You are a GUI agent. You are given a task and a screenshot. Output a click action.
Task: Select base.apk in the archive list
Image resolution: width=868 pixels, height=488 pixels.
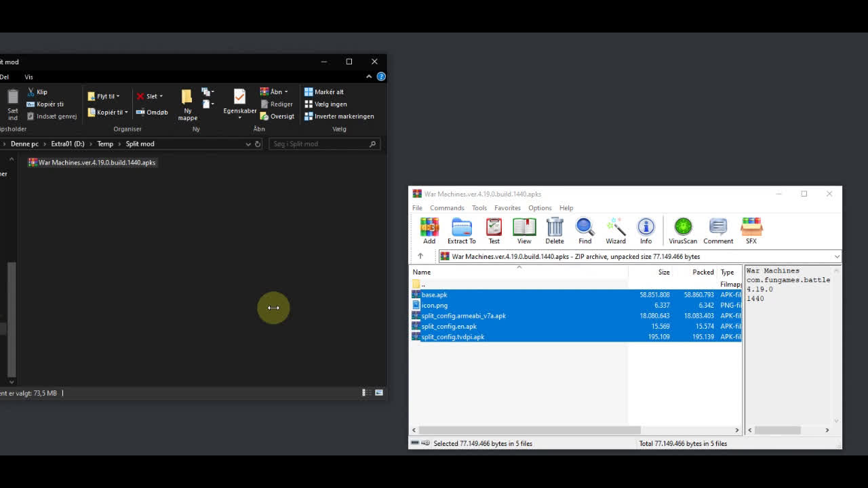pyautogui.click(x=435, y=295)
